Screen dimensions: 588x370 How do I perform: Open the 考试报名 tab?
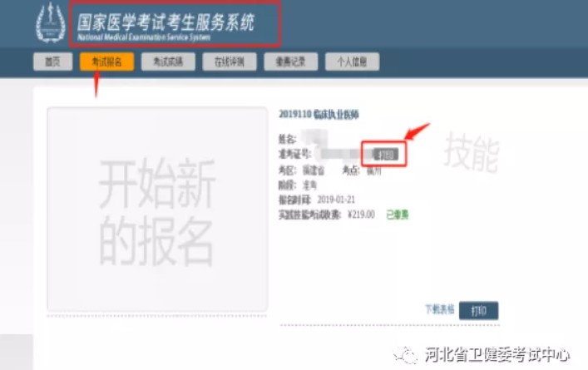click(106, 62)
